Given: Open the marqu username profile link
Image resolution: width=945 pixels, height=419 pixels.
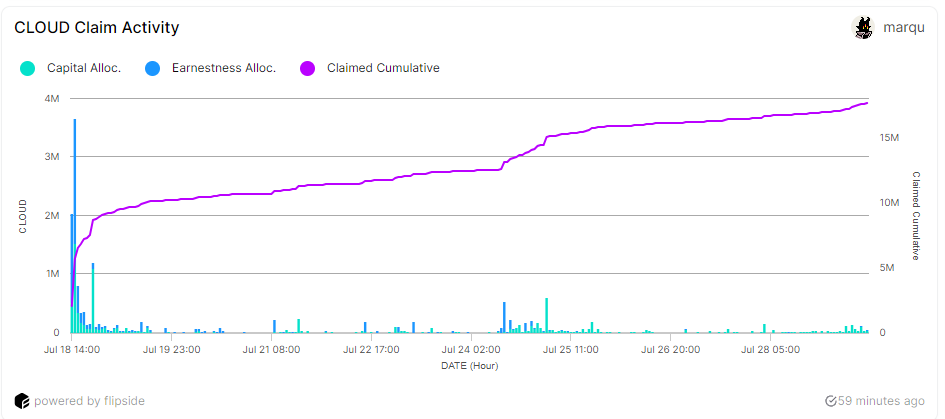Looking at the screenshot, I should 903,28.
